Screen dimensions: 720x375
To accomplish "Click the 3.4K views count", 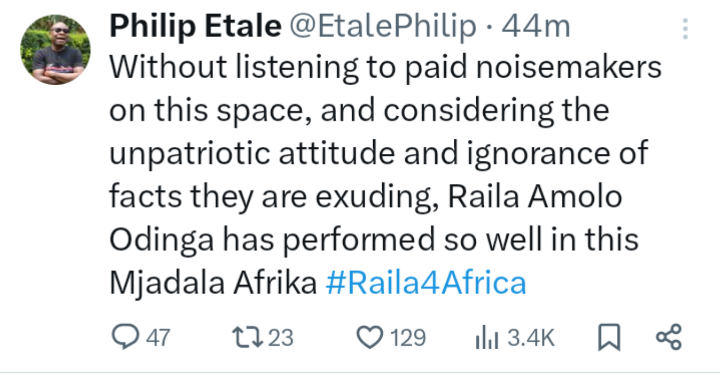I will (531, 338).
